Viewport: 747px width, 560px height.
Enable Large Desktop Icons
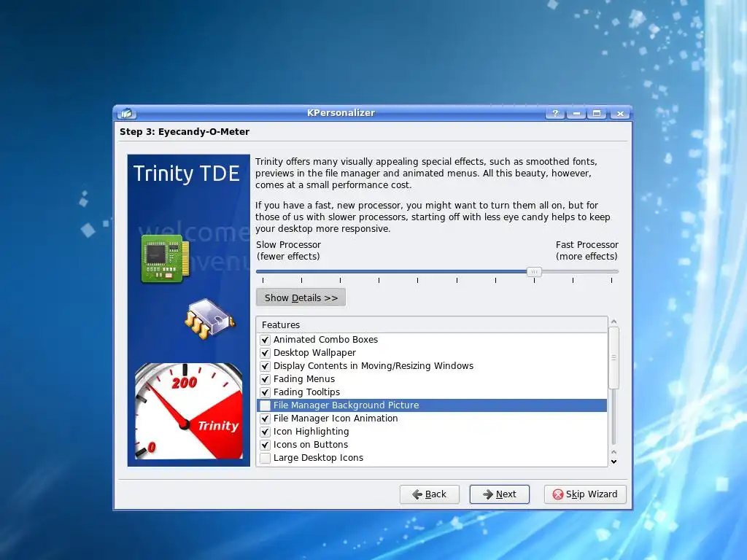tap(266, 458)
